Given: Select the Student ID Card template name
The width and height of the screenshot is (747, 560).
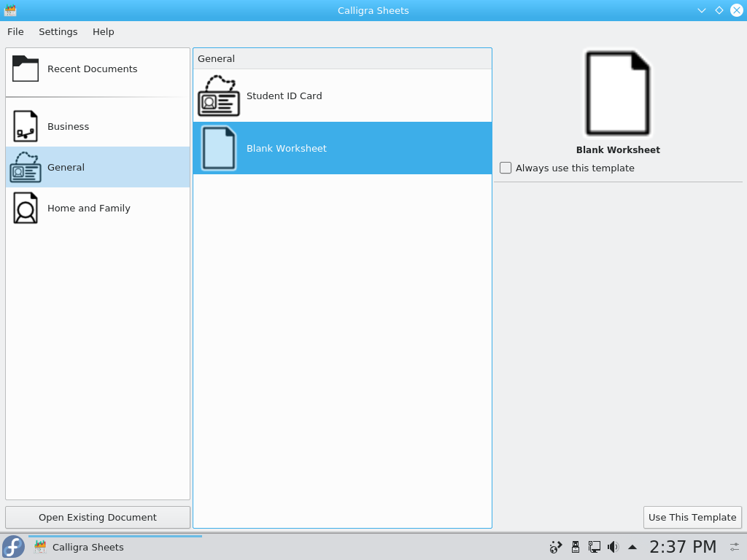Looking at the screenshot, I should coord(285,96).
